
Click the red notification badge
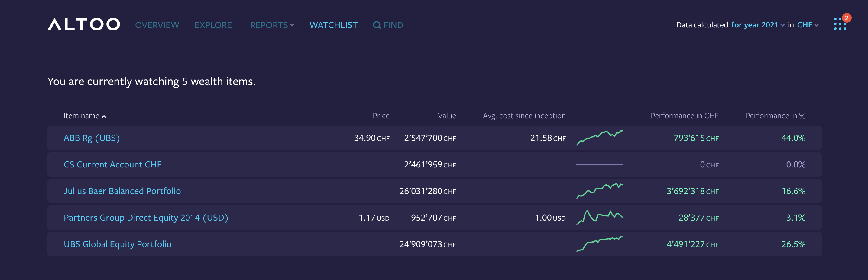point(847,18)
